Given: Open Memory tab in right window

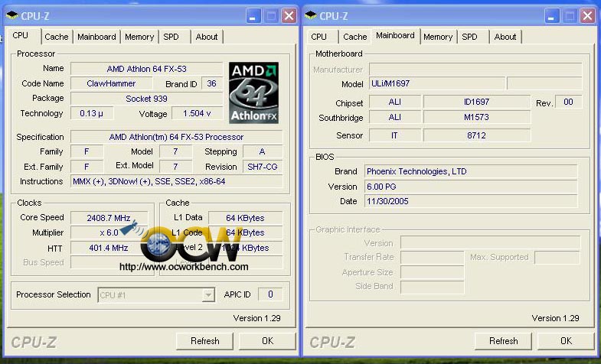Looking at the screenshot, I should pyautogui.click(x=438, y=37).
